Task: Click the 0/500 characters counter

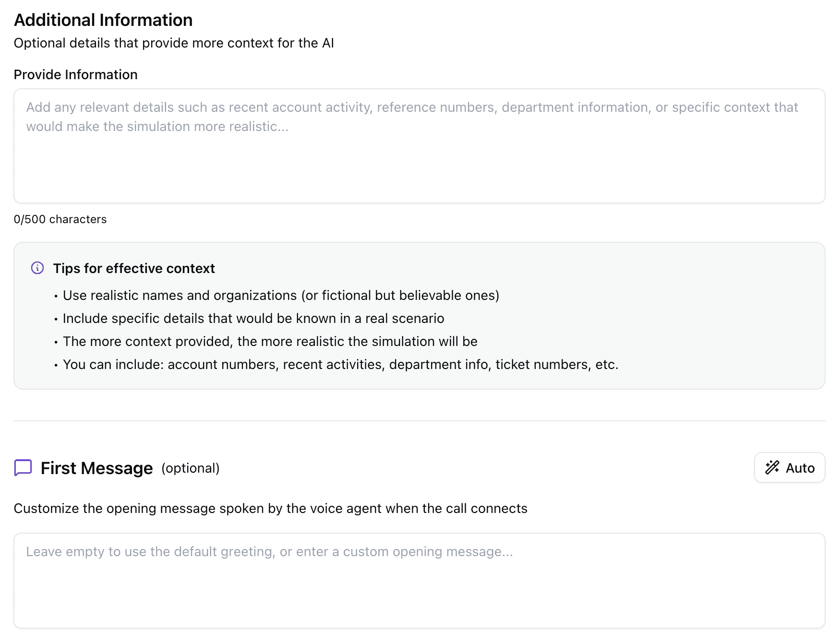Action: (x=60, y=219)
